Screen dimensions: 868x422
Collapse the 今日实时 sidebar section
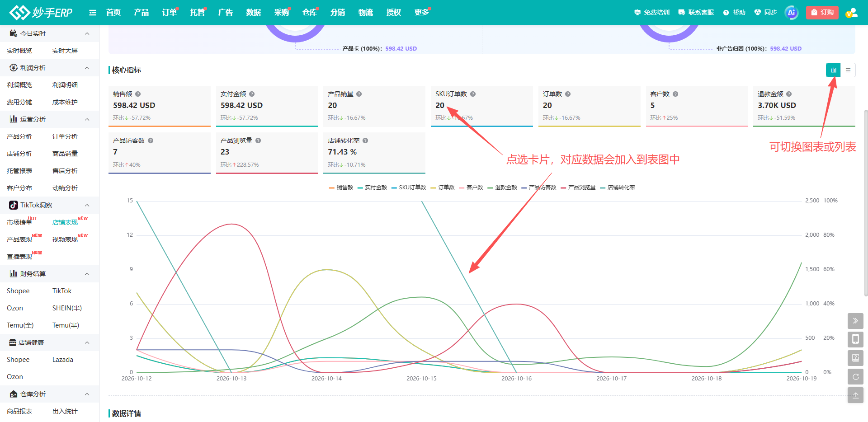click(87, 33)
